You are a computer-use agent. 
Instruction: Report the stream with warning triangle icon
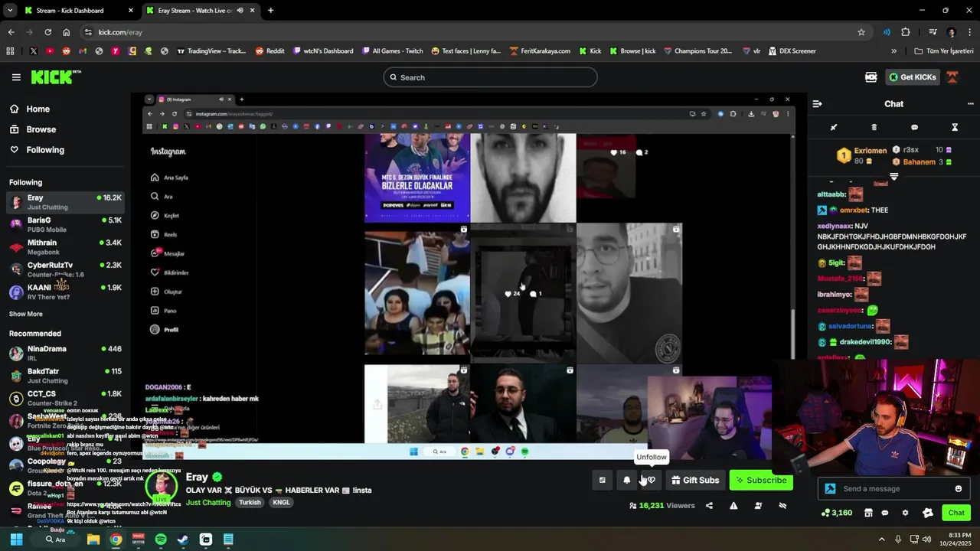pyautogui.click(x=733, y=505)
